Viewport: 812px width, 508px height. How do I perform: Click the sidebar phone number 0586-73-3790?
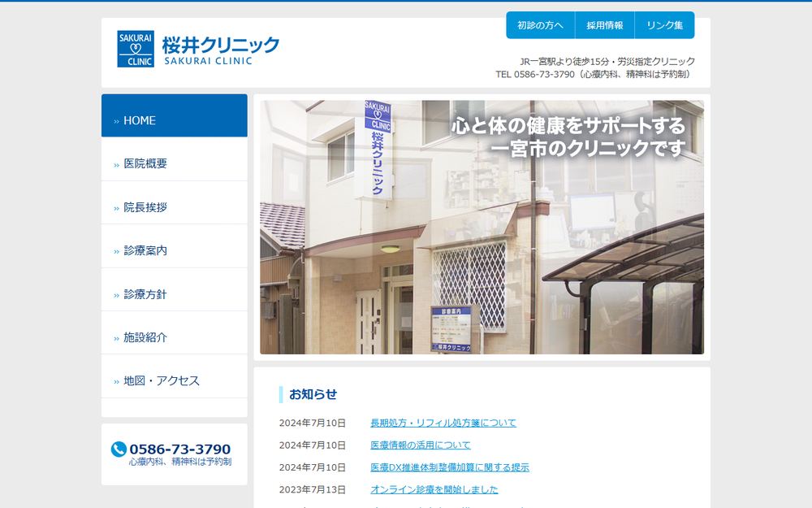(x=179, y=449)
